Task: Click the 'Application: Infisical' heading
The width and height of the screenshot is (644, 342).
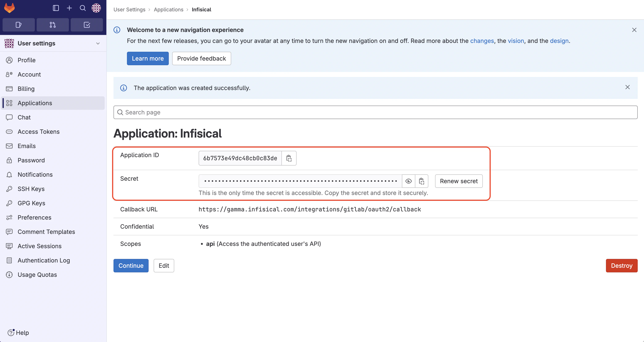Action: 168,133
